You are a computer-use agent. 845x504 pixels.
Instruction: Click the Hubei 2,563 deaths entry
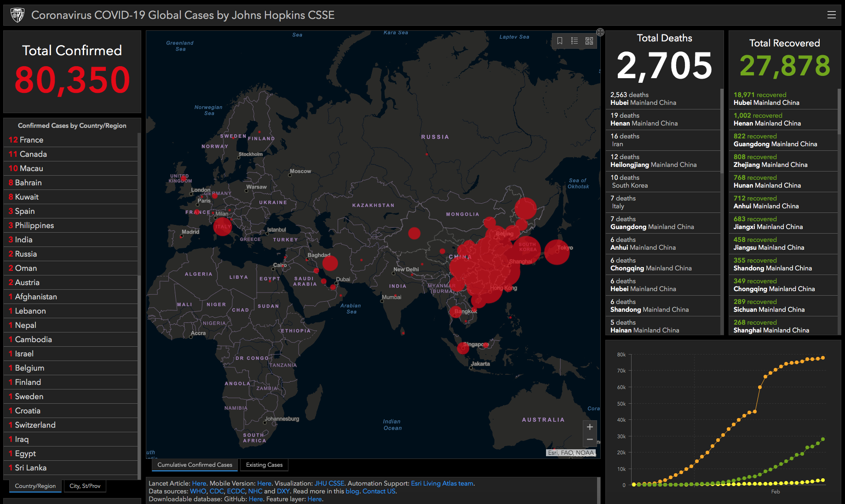(663, 99)
